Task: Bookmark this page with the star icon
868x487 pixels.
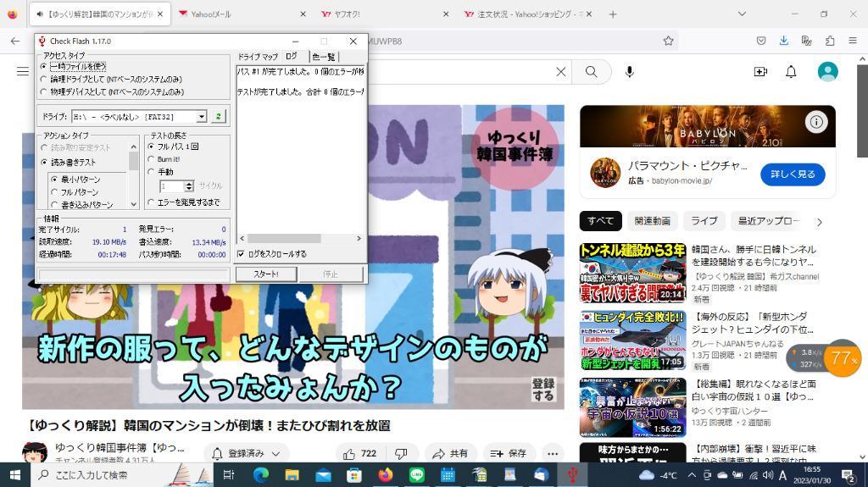Action: click(x=668, y=41)
